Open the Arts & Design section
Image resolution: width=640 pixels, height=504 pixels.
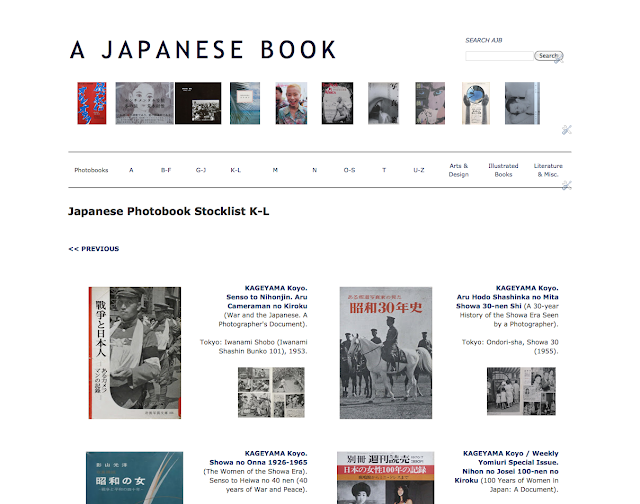pos(458,170)
